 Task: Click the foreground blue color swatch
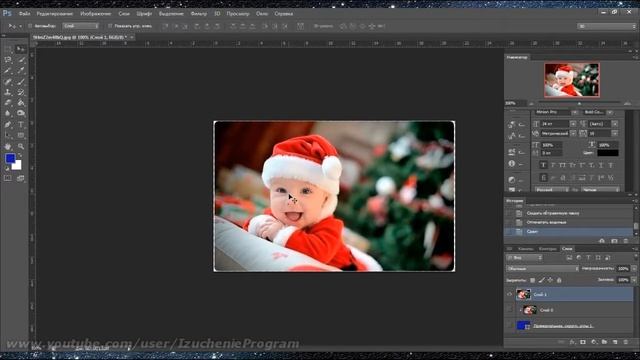tap(10, 158)
